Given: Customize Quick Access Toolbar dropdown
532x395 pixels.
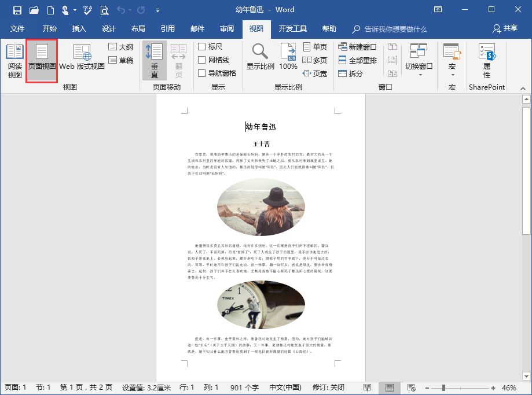Looking at the screenshot, I should point(158,10).
